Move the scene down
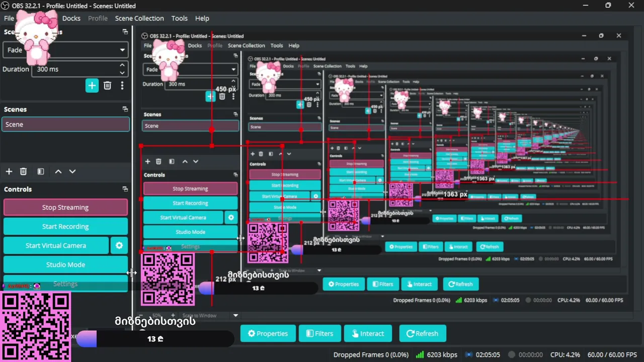The width and height of the screenshot is (644, 362). click(x=72, y=171)
